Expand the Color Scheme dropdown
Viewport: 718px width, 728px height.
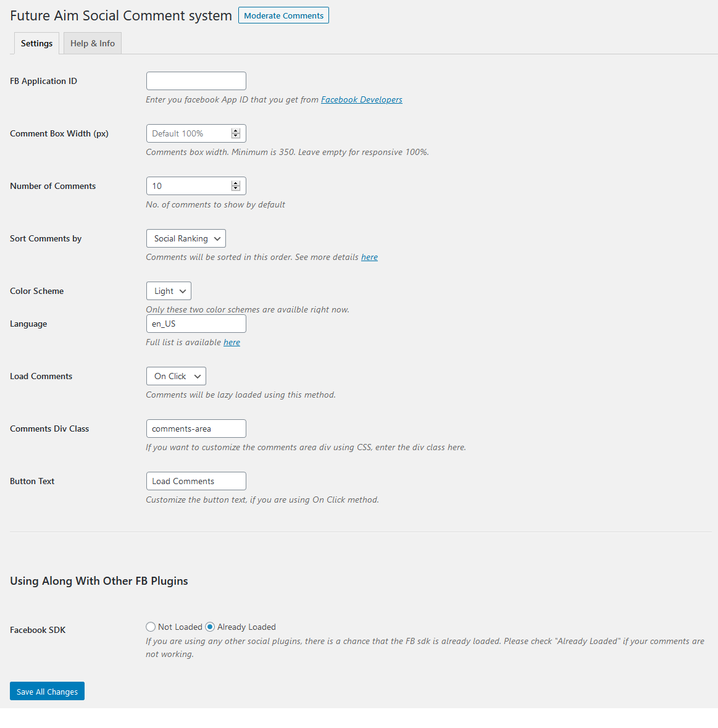click(169, 291)
